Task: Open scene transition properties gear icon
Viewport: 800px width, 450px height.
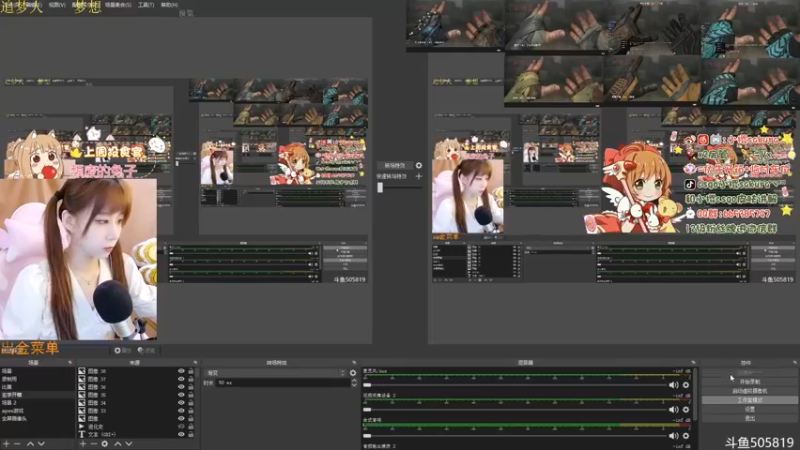Action: point(353,373)
